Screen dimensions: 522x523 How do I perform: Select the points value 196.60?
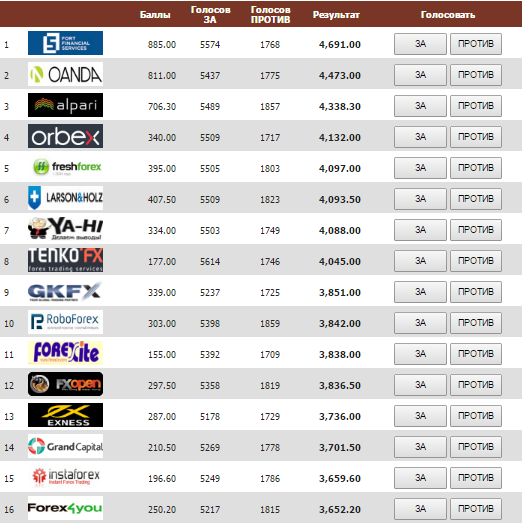click(162, 479)
